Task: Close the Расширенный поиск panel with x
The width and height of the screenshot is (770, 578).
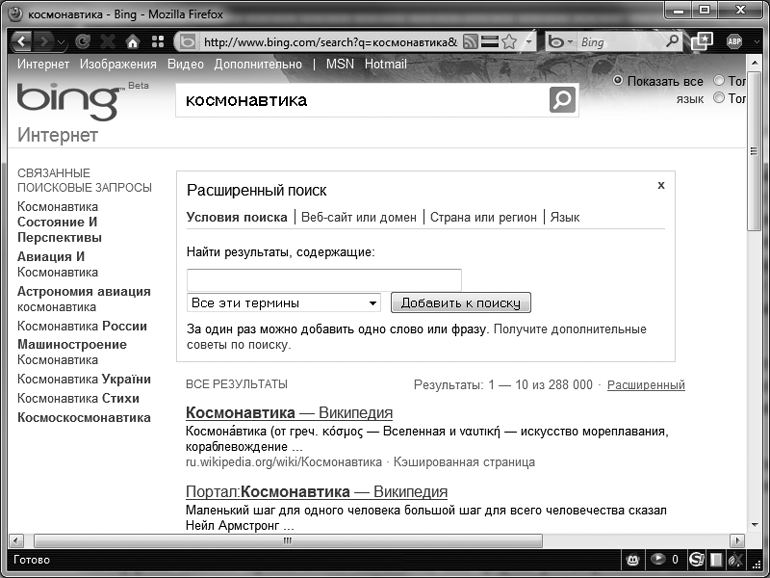Action: pyautogui.click(x=661, y=186)
